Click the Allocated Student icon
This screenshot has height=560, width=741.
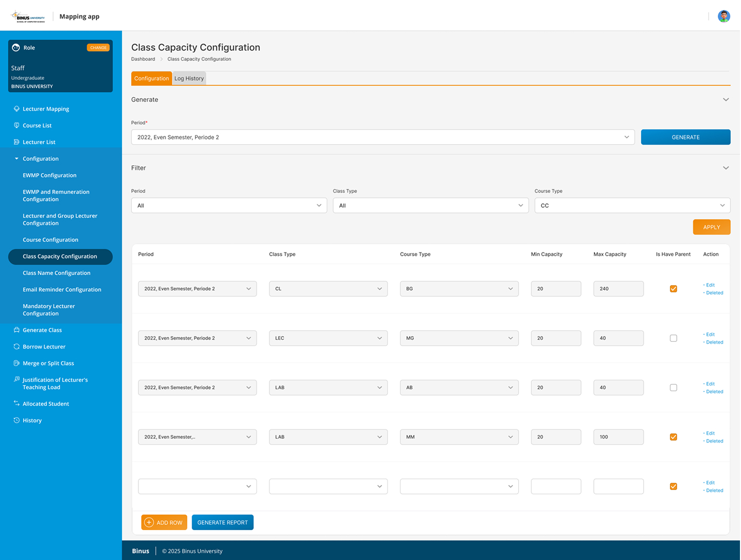pyautogui.click(x=16, y=404)
